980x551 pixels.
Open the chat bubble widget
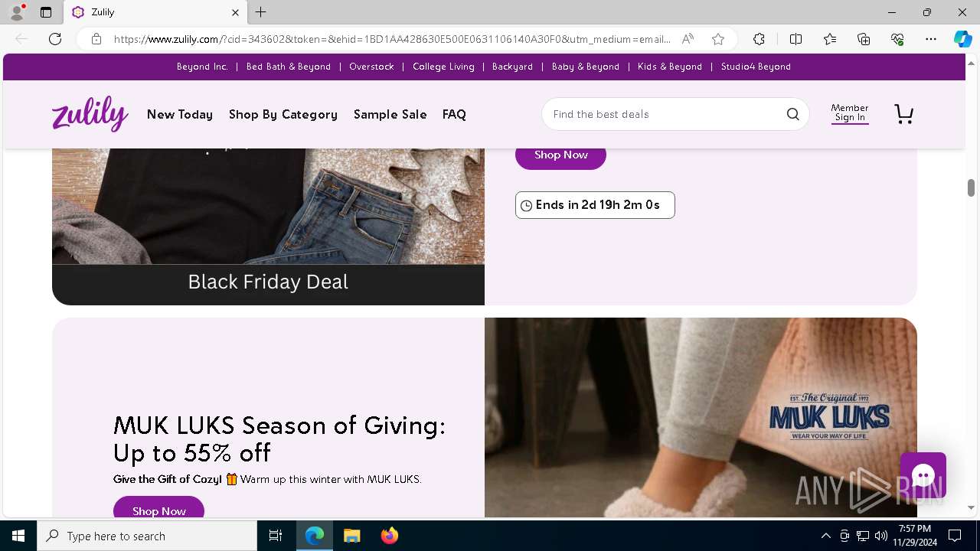923,475
